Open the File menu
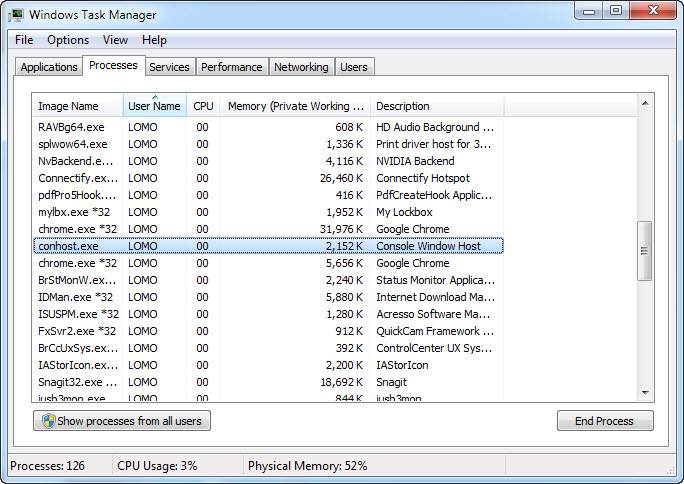The image size is (684, 484). coord(24,40)
